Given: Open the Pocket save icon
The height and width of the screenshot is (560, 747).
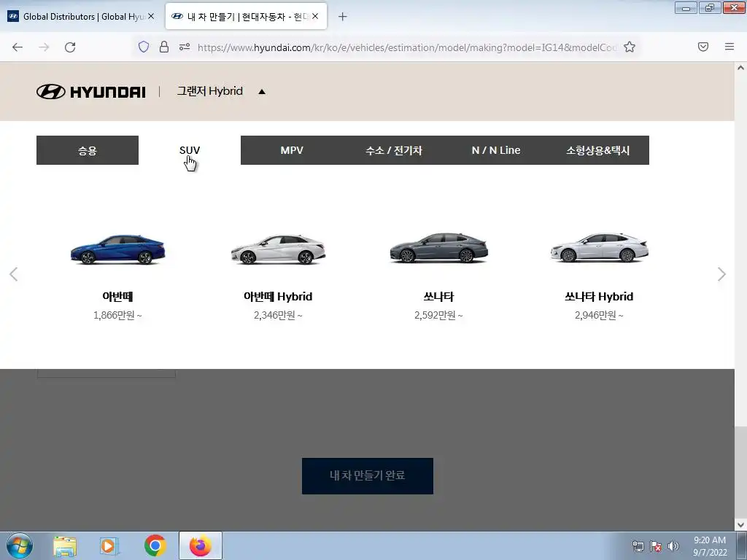Looking at the screenshot, I should [703, 47].
